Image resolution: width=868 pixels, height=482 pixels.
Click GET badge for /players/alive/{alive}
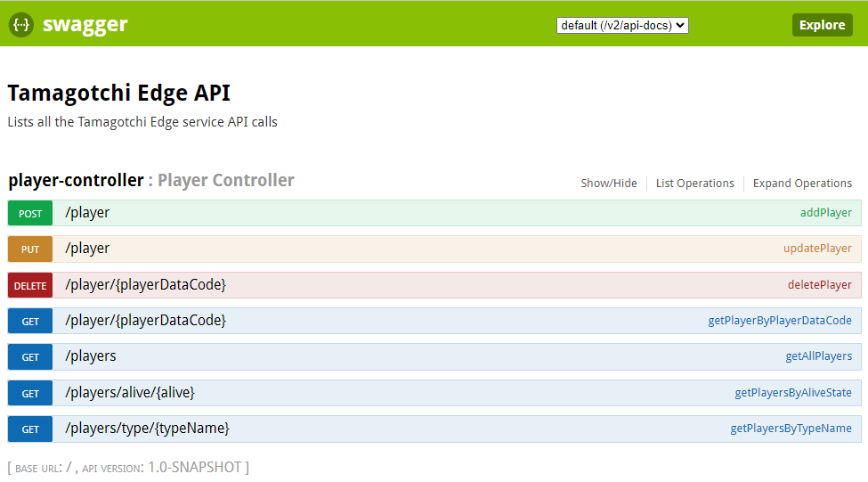[30, 394]
